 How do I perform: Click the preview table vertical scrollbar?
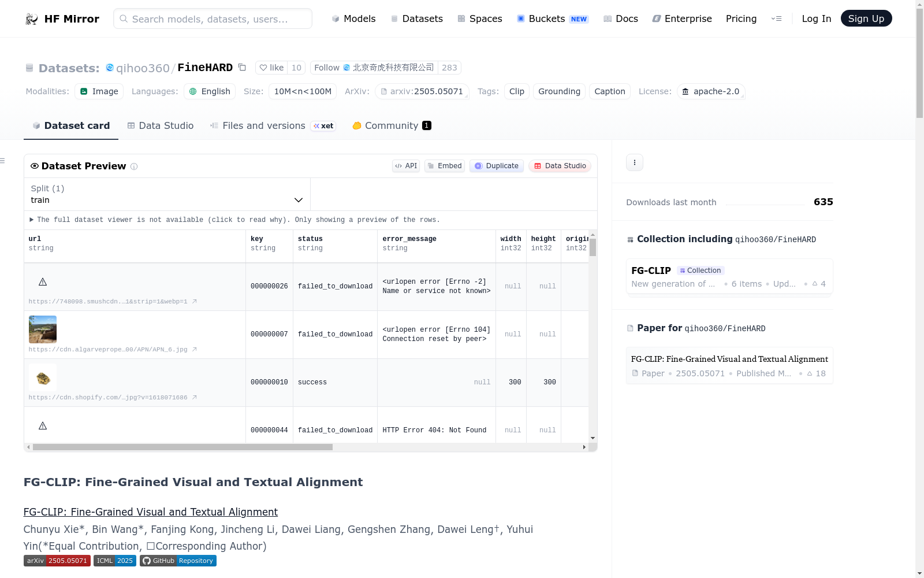point(593,247)
